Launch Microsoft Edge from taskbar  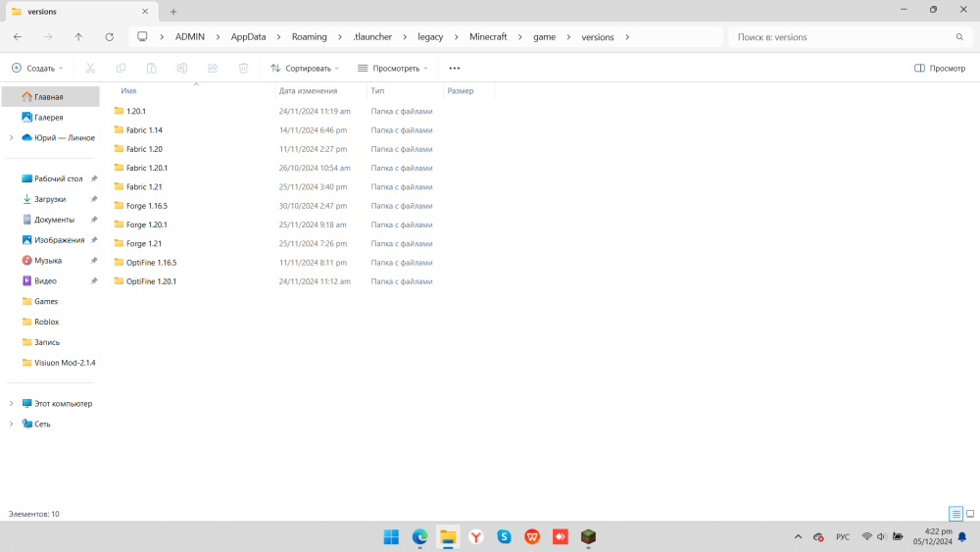[420, 537]
